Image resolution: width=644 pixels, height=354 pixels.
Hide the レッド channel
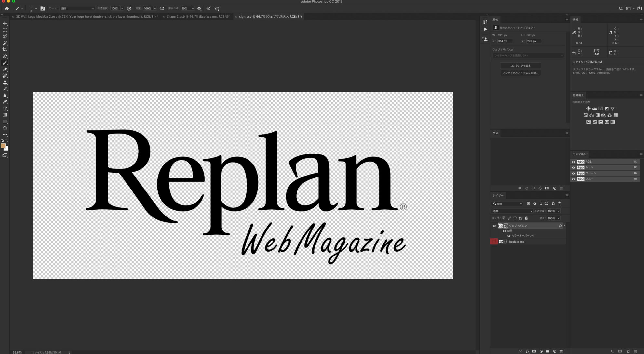(573, 167)
